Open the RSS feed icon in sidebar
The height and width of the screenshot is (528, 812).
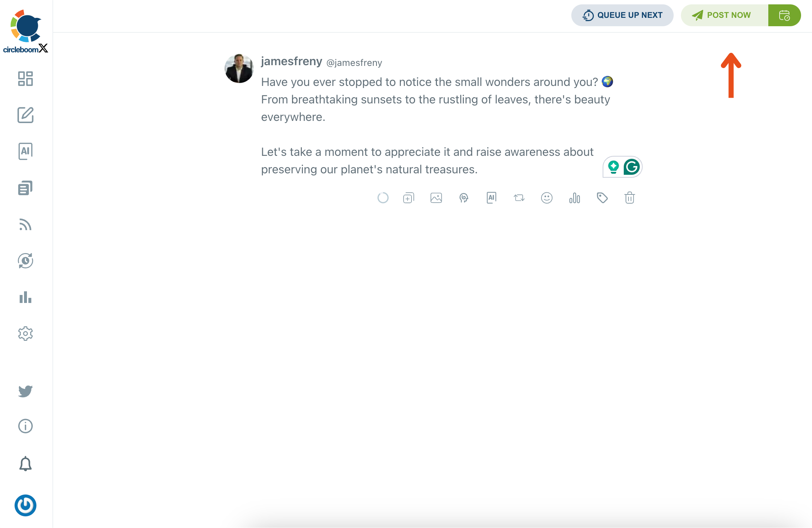pyautogui.click(x=25, y=224)
